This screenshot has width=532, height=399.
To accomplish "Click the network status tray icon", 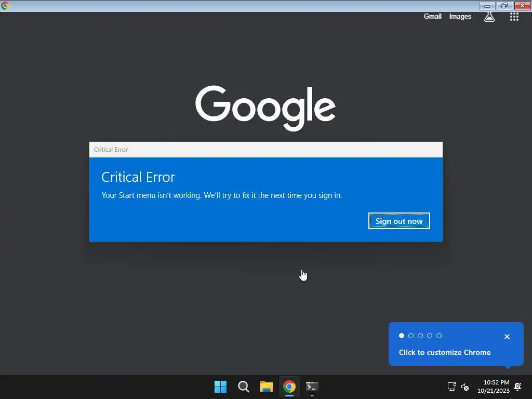I will click(451, 387).
